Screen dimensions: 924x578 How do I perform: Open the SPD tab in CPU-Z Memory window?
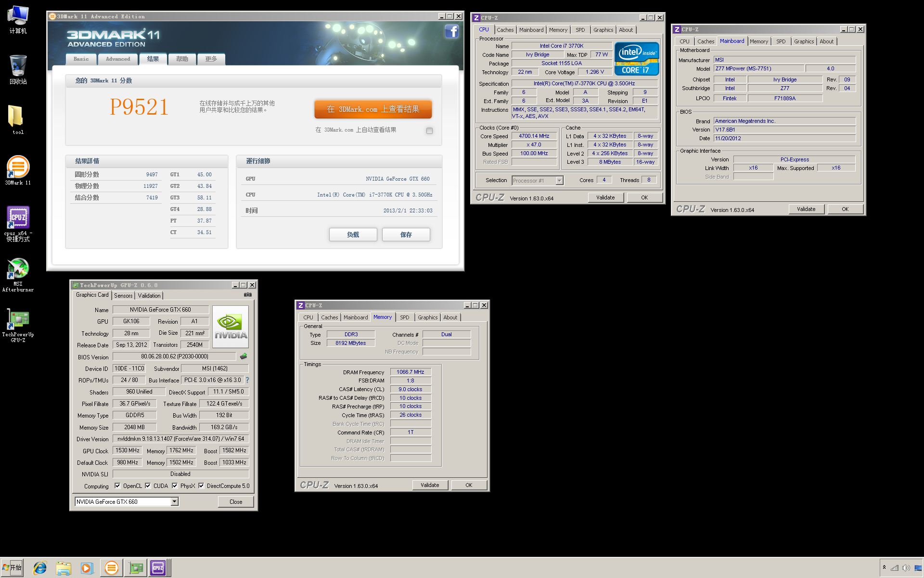[x=405, y=317]
